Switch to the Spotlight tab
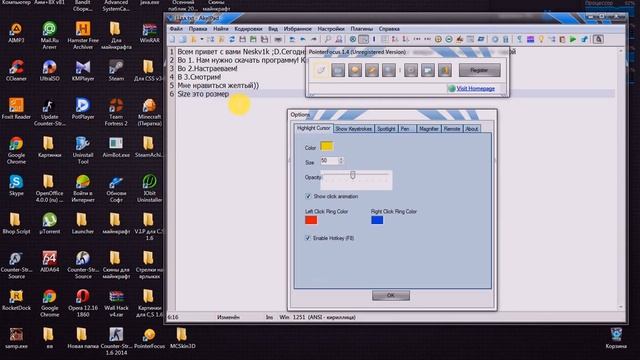Screen dimensions: 640x360 386,129
